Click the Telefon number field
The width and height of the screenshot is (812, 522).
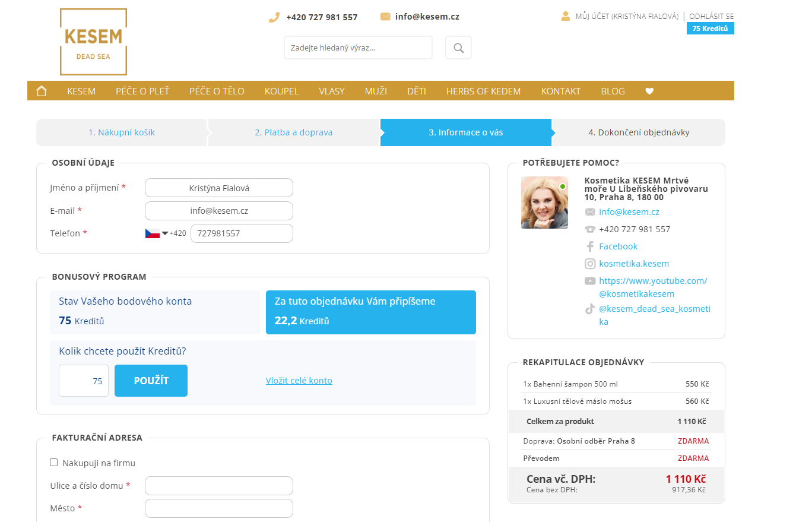click(x=242, y=233)
